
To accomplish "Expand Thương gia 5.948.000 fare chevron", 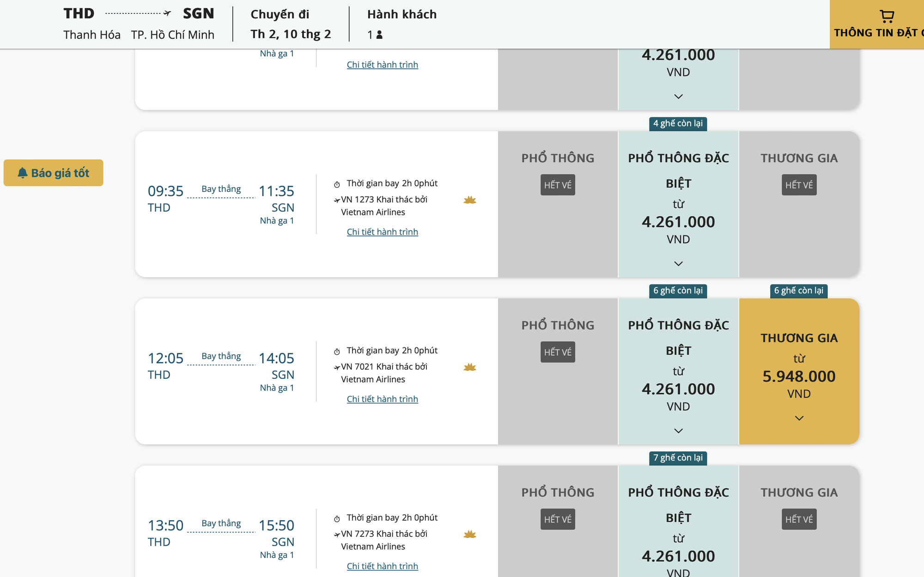I will pyautogui.click(x=799, y=418).
